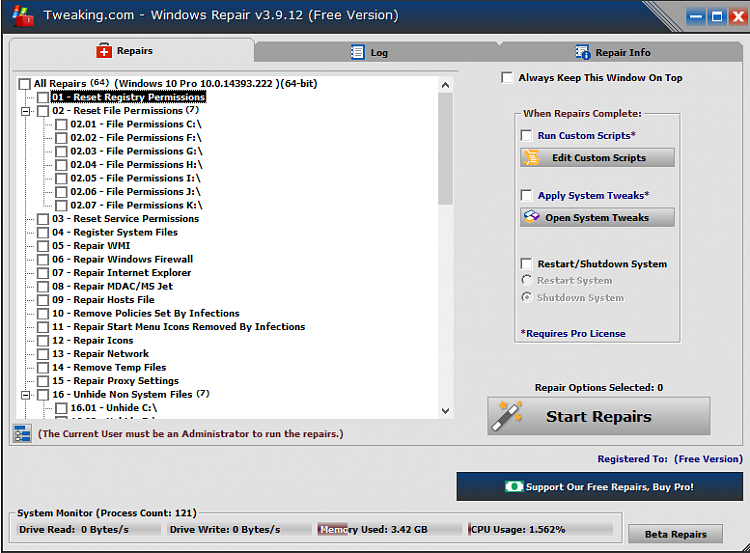The image size is (750, 553).
Task: Click the repairs list scroll down arrow
Action: 445,410
